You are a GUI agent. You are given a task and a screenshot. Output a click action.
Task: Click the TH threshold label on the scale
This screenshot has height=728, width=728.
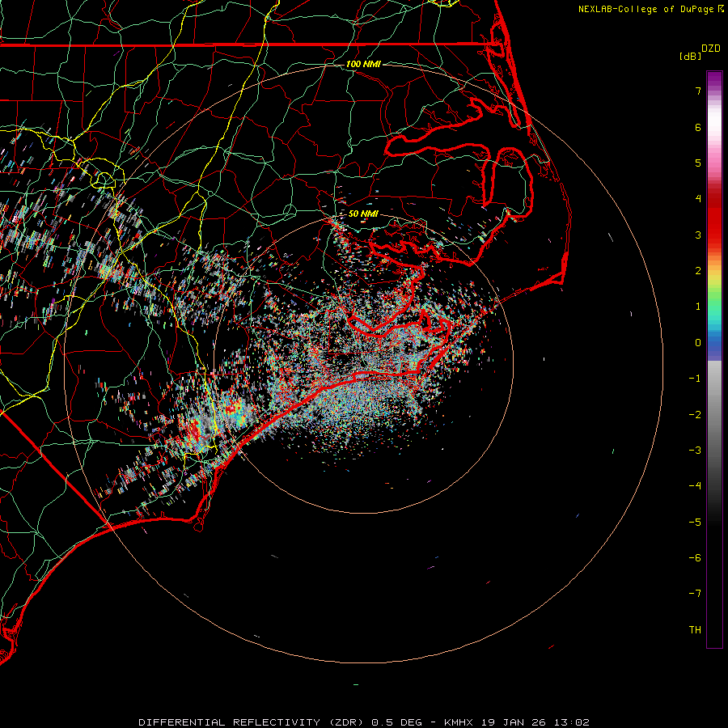(695, 630)
